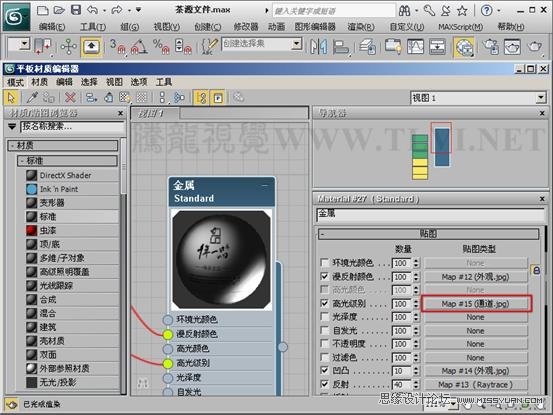Click Map #12 (外观.jpg) button

pyautogui.click(x=476, y=277)
